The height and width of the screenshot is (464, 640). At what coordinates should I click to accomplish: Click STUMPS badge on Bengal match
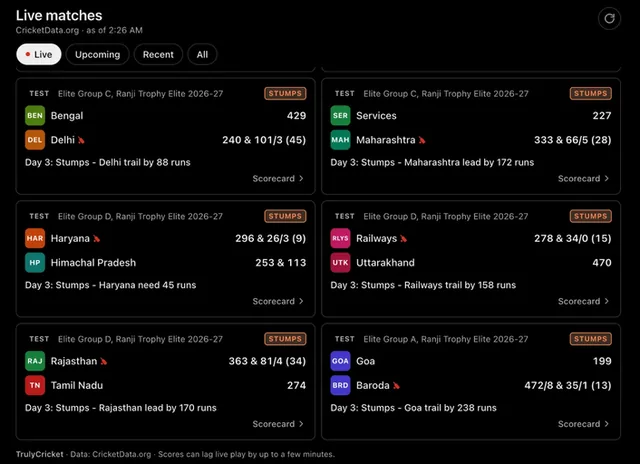pos(285,93)
